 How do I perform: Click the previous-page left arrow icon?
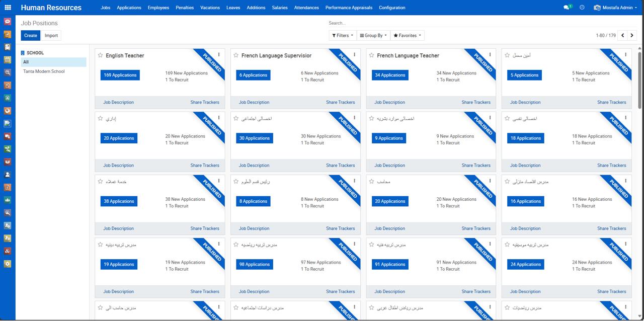(622, 35)
